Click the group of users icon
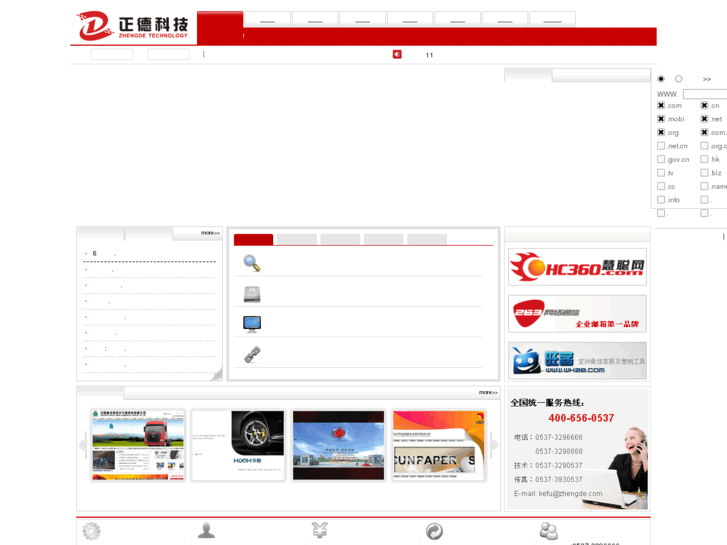 click(x=549, y=531)
